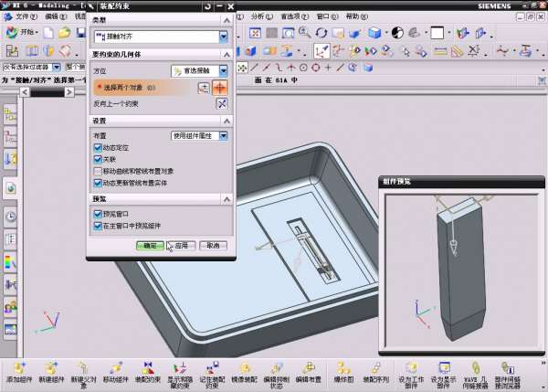The width and height of the screenshot is (548, 392).
Task: Click the 爆炸图 (Exploded View) icon
Action: pyautogui.click(x=342, y=366)
